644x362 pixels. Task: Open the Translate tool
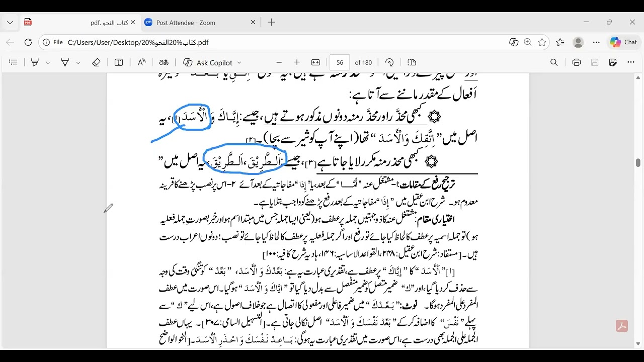[164, 62]
